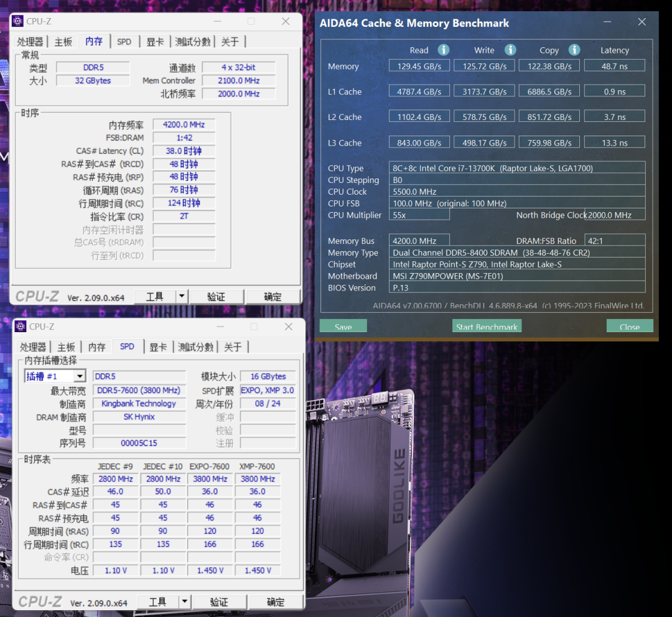Click XMP-7600 voltage 1.450 V

click(258, 570)
